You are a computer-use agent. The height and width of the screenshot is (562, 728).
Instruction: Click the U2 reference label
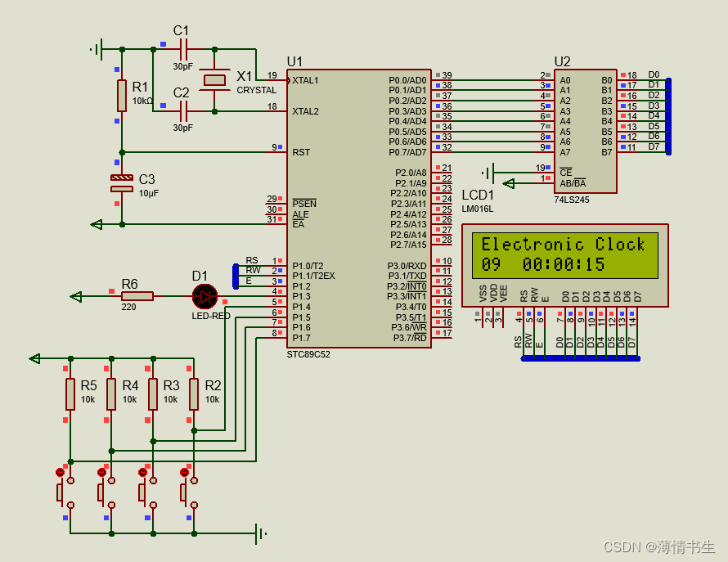[562, 61]
